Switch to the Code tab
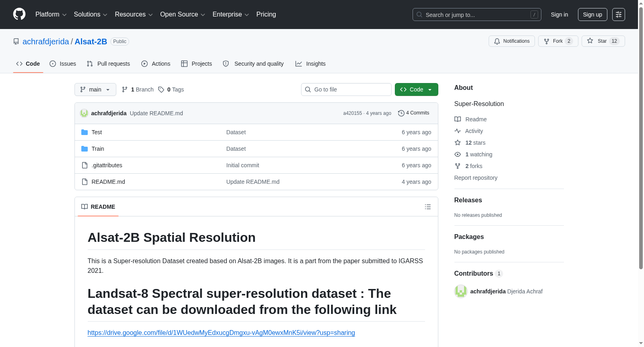Viewport: 644px width, 347px height. tap(28, 64)
